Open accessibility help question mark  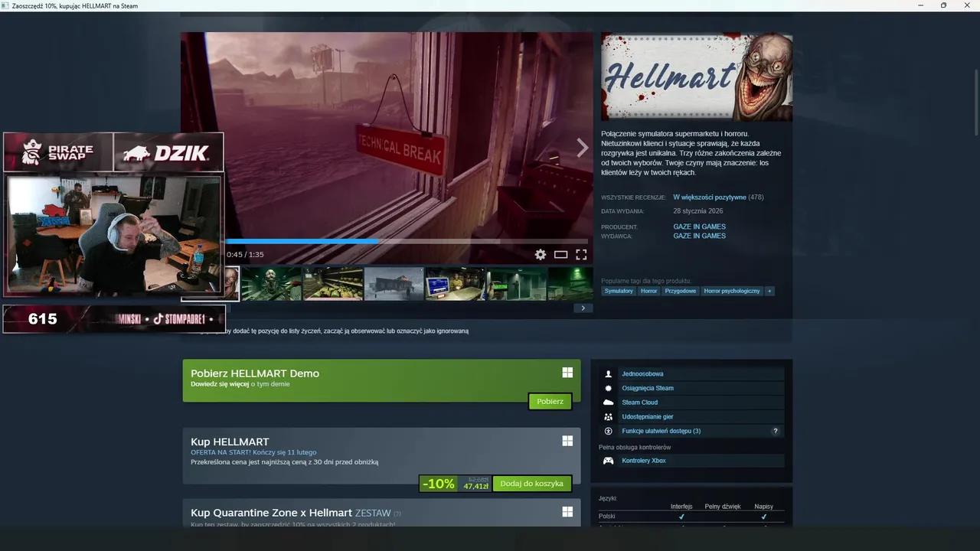tap(776, 431)
